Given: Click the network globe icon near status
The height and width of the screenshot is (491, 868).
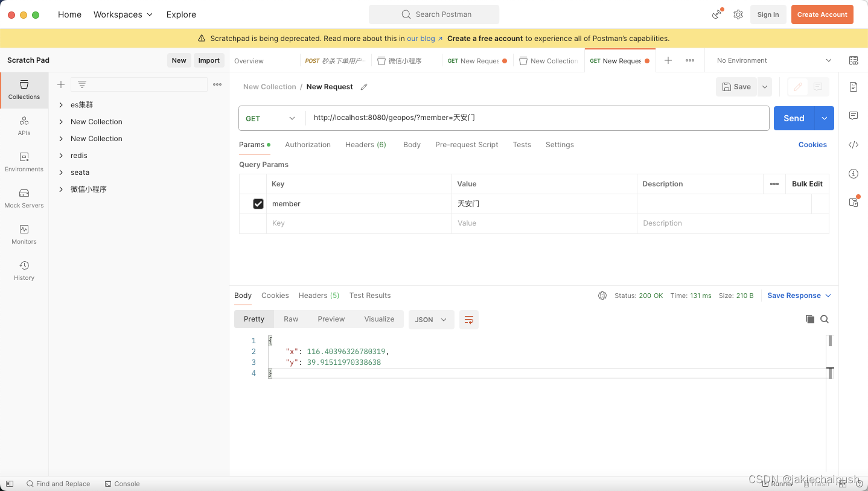Looking at the screenshot, I should click(602, 296).
